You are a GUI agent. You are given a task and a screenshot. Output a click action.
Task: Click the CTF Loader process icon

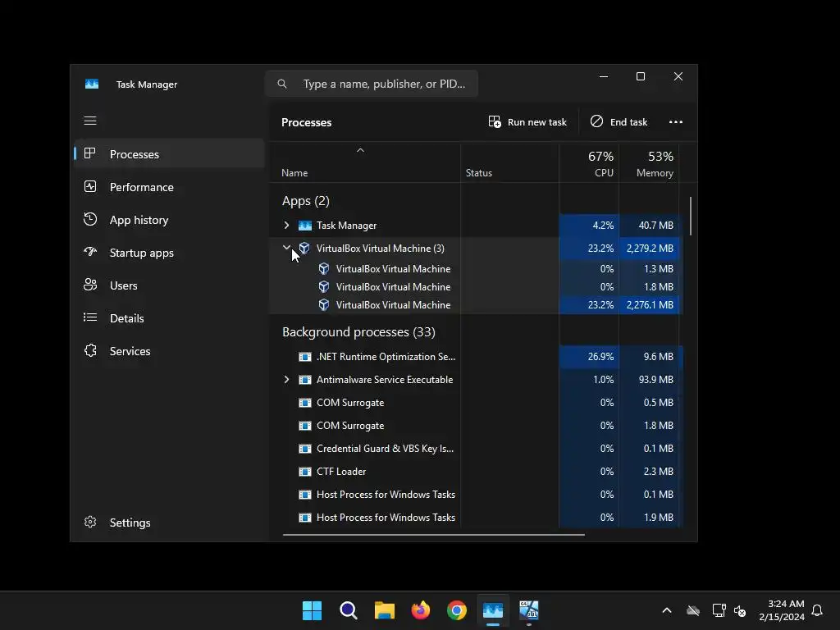[305, 472]
